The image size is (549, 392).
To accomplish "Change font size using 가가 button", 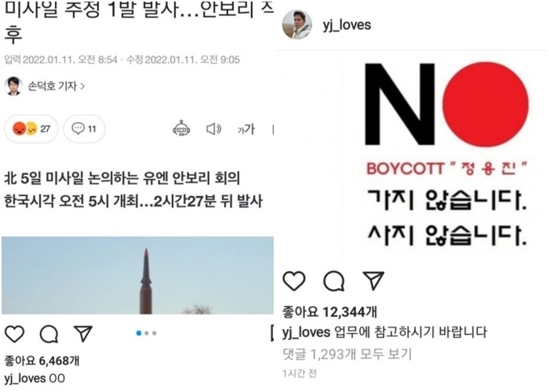I will (x=246, y=129).
